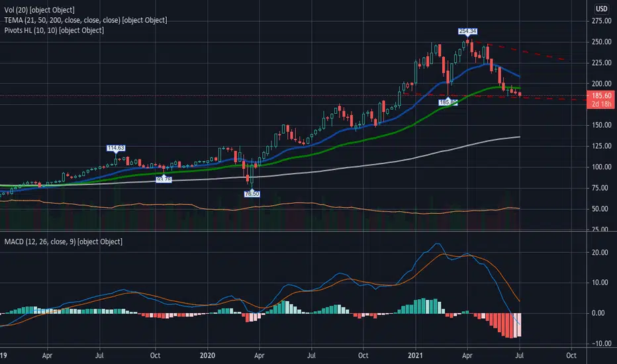
Task: Click the 225.00 price axis label
Action: (601, 63)
